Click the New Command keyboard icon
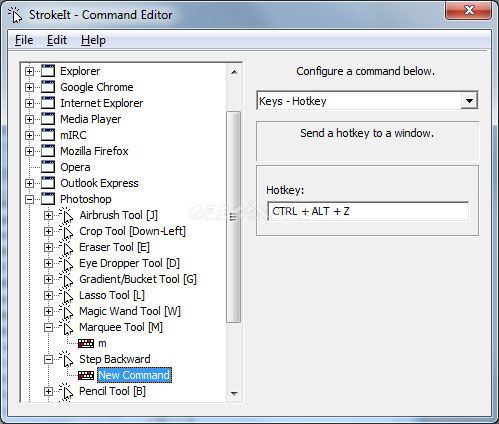This screenshot has height=424, width=499. pos(86,376)
